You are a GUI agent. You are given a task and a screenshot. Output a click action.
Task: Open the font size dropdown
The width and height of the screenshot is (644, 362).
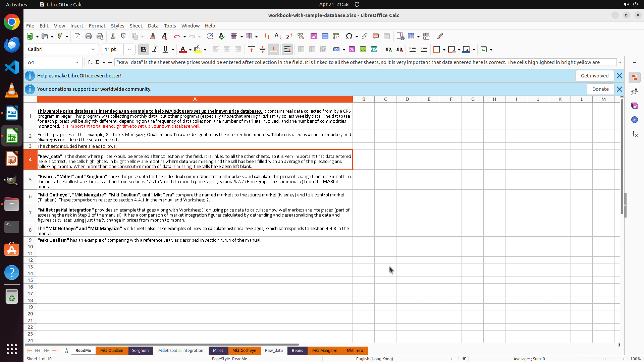[129, 49]
